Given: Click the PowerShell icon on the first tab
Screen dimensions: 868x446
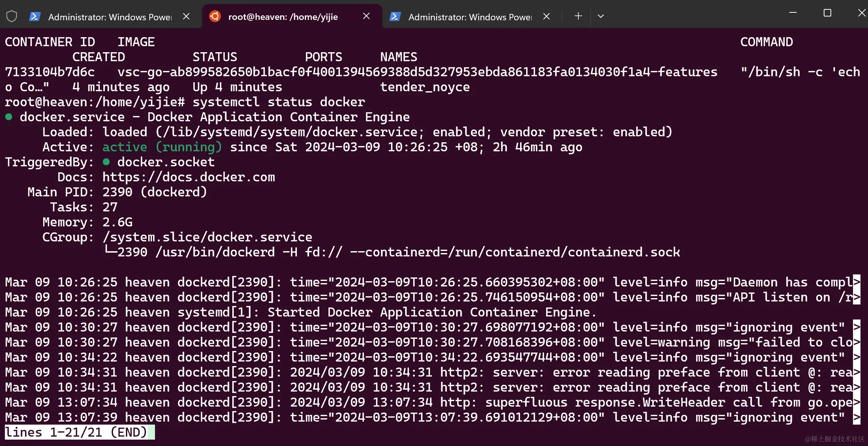Looking at the screenshot, I should 35,16.
